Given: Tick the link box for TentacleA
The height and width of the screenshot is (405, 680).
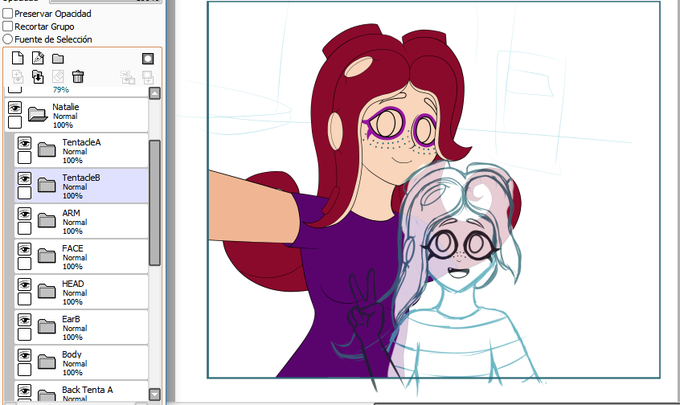Looking at the screenshot, I should point(24,157).
